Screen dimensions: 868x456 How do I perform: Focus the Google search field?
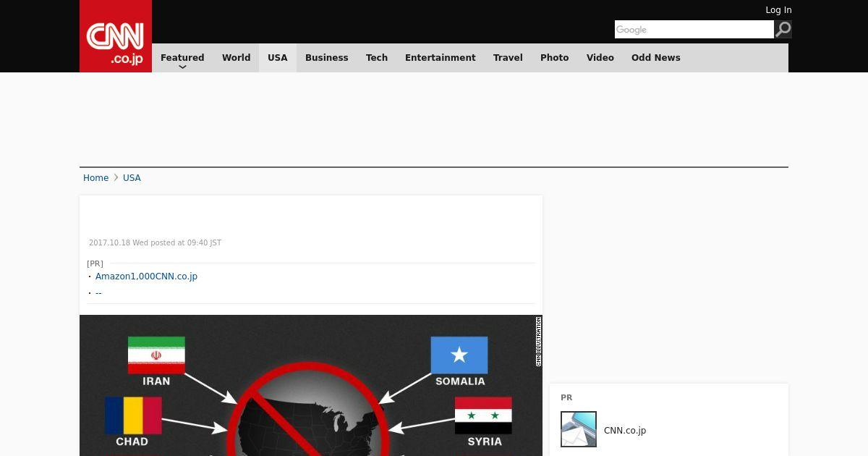tap(694, 29)
